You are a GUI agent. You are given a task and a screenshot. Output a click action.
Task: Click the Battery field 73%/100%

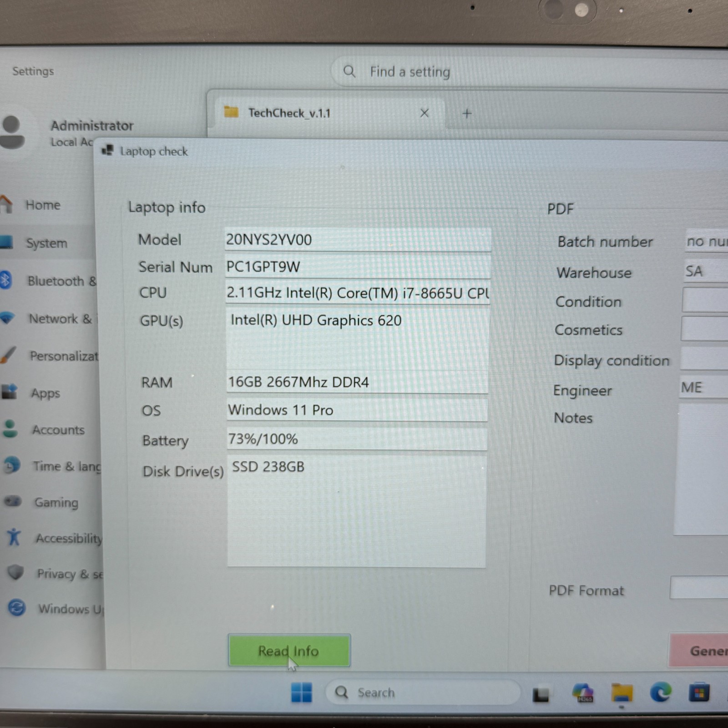point(357,439)
